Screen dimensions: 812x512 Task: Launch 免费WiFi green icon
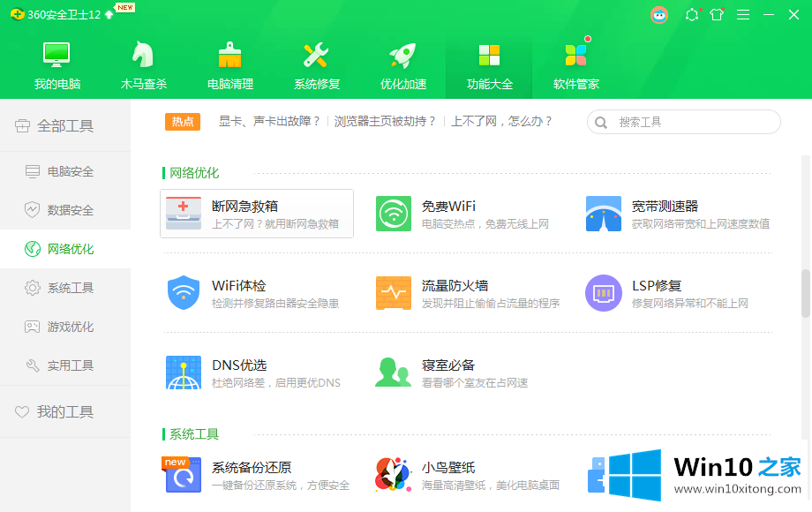click(394, 214)
